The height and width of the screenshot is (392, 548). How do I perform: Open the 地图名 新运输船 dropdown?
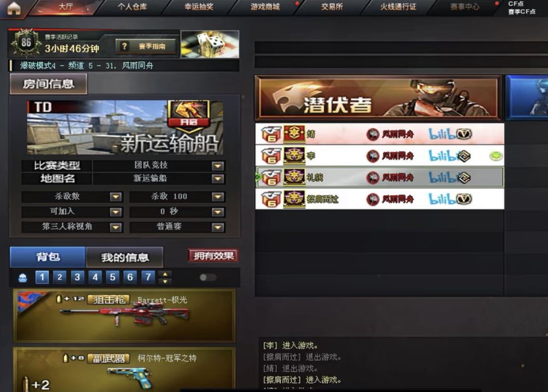(218, 179)
